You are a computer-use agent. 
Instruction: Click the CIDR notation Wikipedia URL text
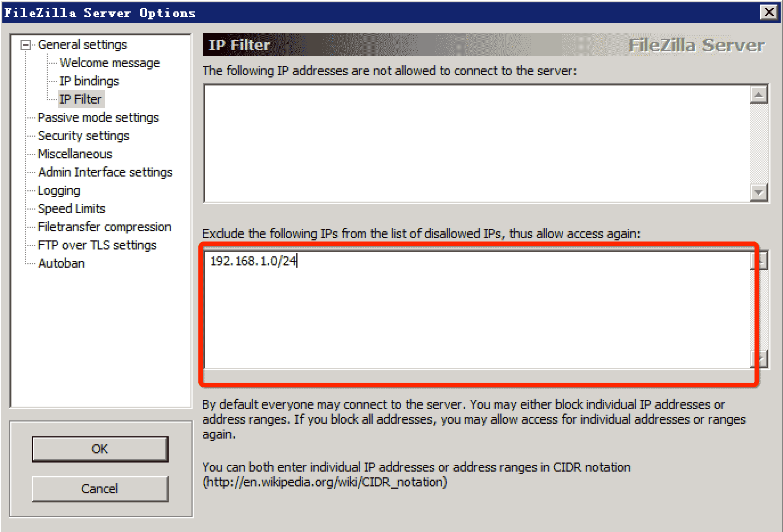point(325,482)
